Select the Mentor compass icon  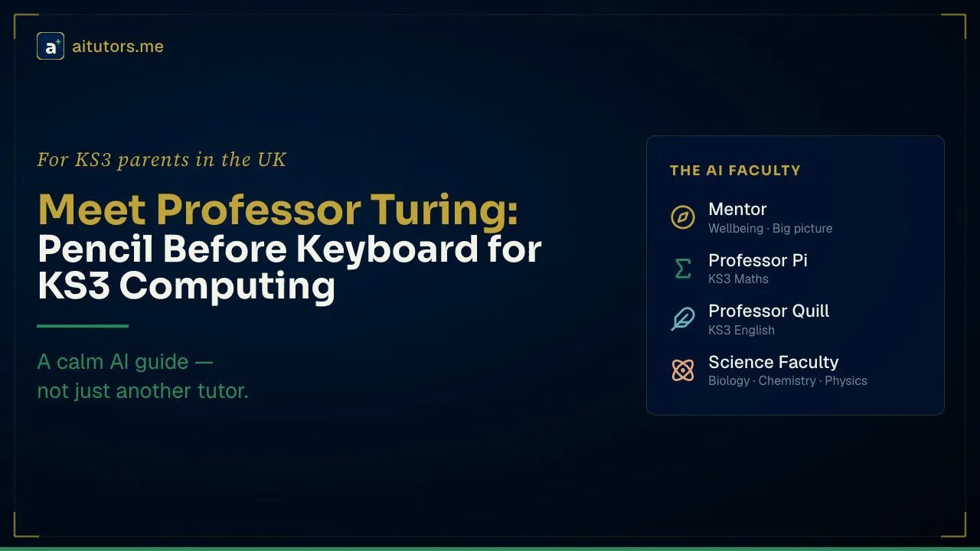(683, 217)
